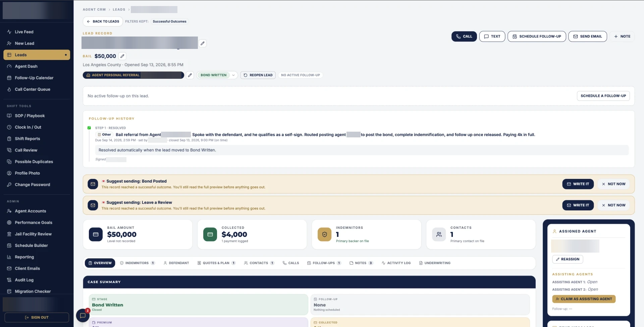Click the Indemnitors shield icon

coord(324,234)
